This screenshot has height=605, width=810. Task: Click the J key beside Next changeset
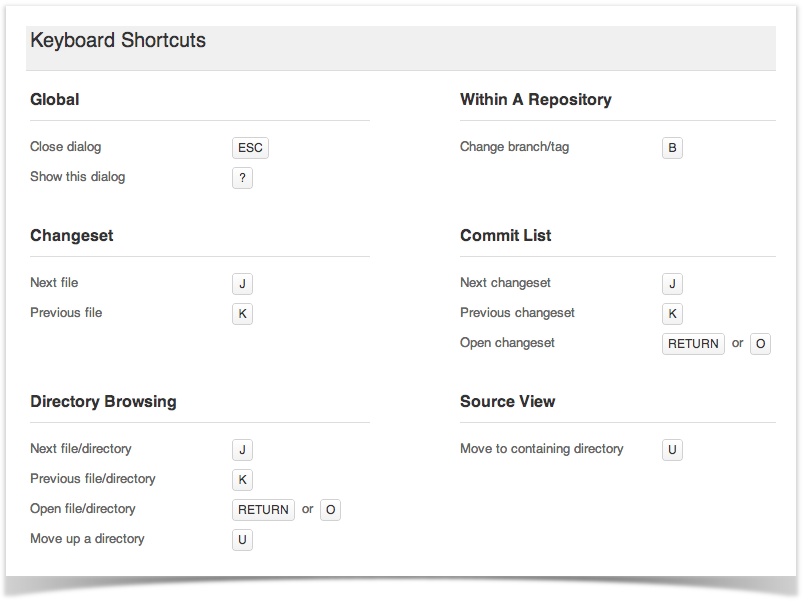(x=672, y=284)
